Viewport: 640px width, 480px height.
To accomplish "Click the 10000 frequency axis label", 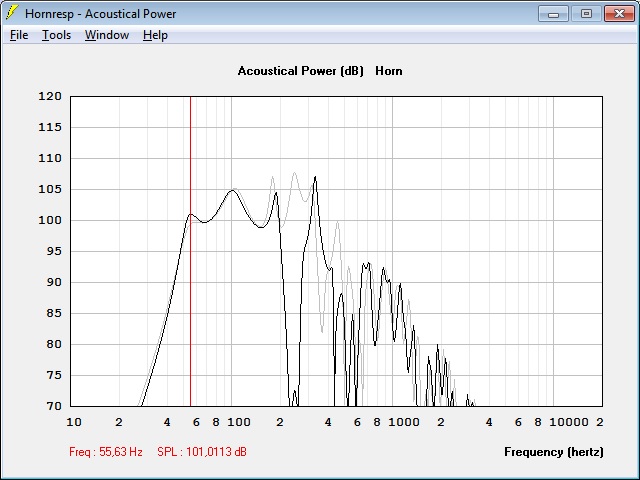I will 569,422.
